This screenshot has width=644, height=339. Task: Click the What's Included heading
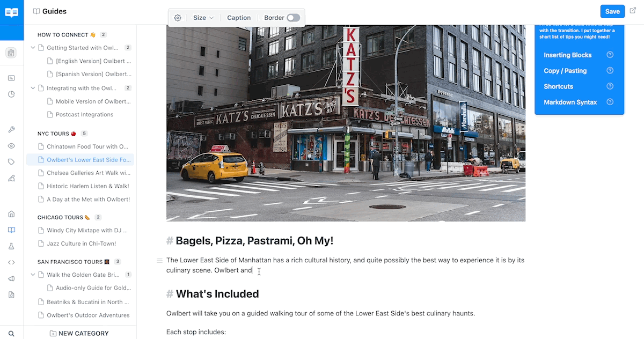tap(217, 294)
